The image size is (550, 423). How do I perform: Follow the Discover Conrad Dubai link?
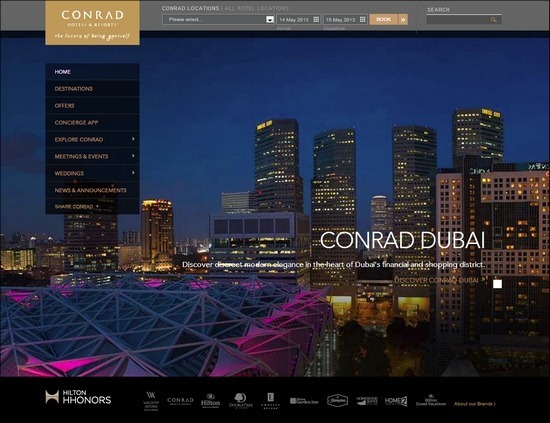coord(440,280)
